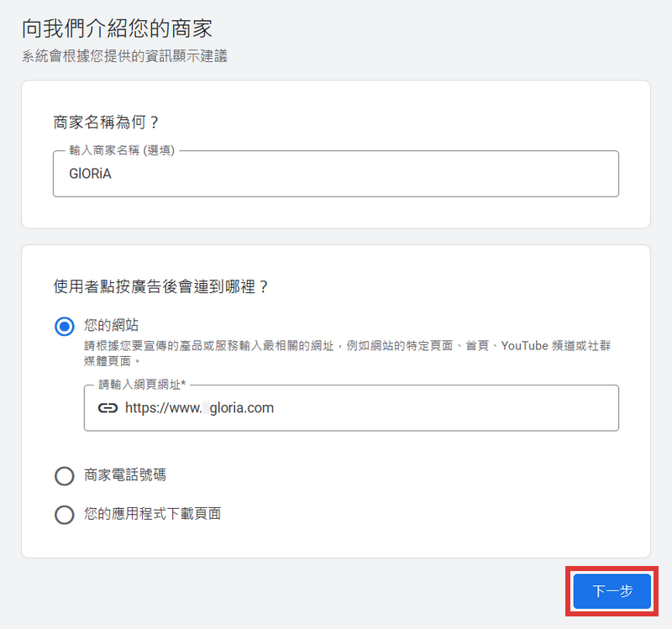Click the 下一步 button
The image size is (672, 629).
tap(612, 591)
